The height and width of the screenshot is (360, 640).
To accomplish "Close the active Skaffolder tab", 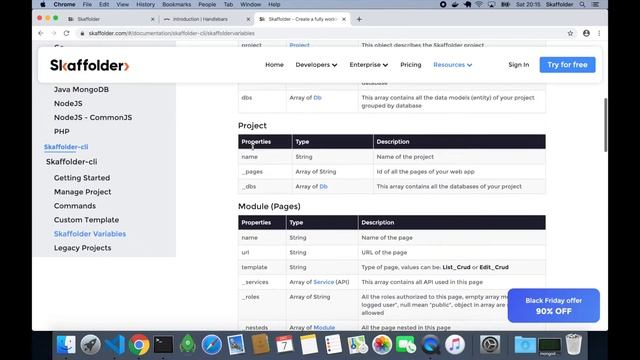I will click(344, 19).
